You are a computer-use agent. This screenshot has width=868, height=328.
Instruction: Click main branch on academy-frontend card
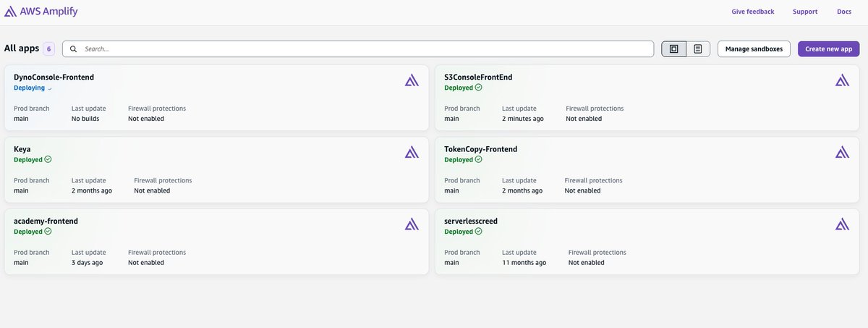21,262
